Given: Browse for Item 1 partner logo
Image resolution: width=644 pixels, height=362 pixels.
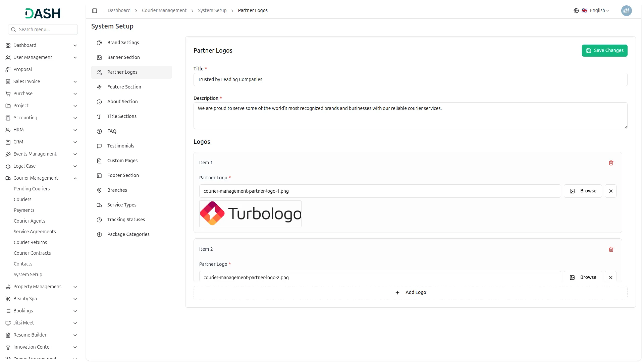Looking at the screenshot, I should 583,191.
